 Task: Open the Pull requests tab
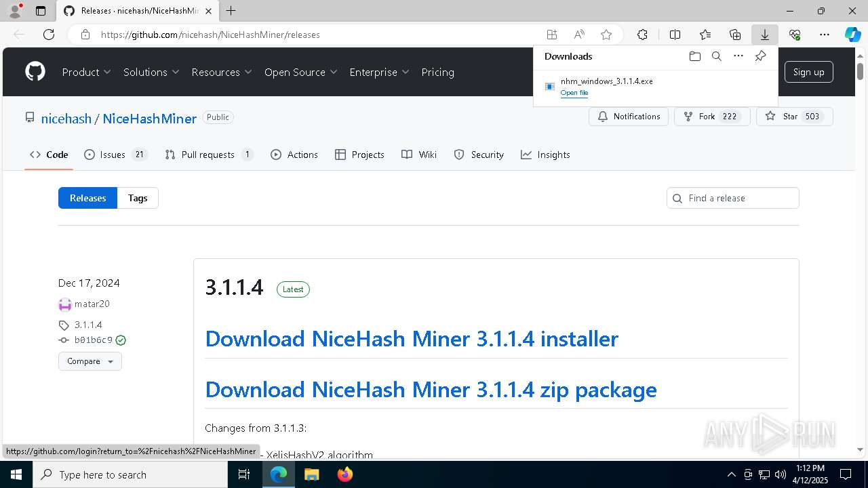click(209, 155)
